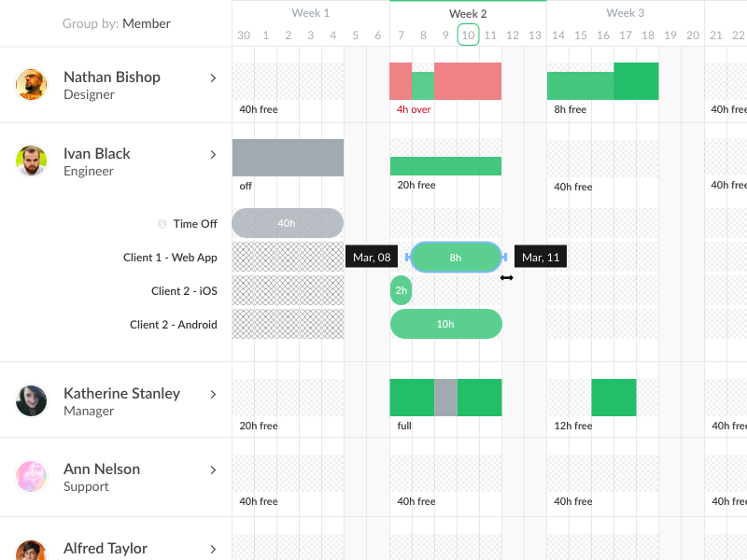Expand Katherine Stanley's row
Screen dimensions: 747x560
click(x=213, y=395)
